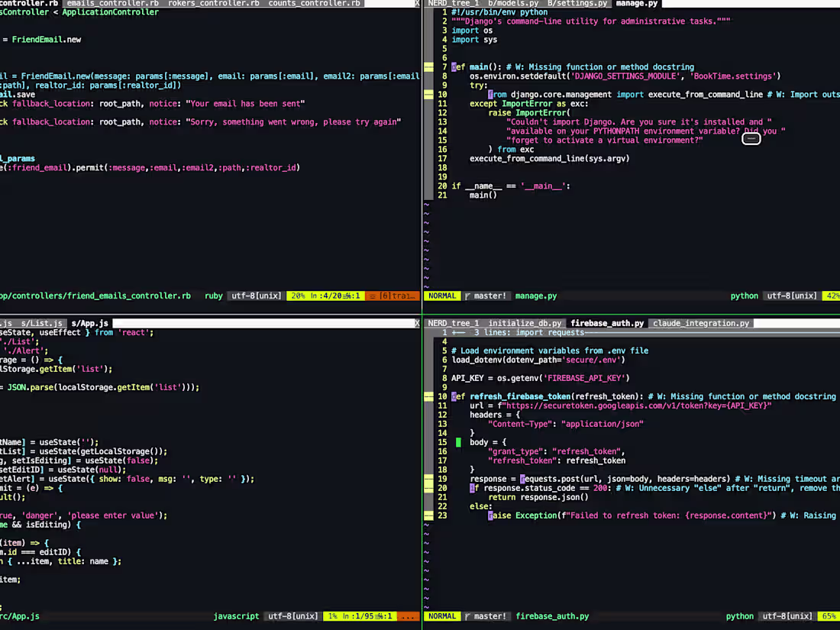Switch to B/settings.py tab
This screenshot has height=630, width=840.
tap(577, 3)
